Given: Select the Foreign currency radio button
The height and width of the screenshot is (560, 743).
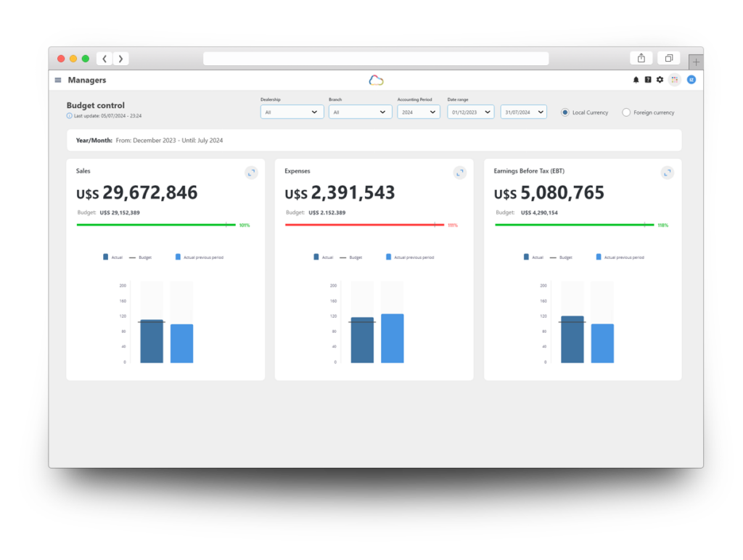Looking at the screenshot, I should tap(626, 112).
